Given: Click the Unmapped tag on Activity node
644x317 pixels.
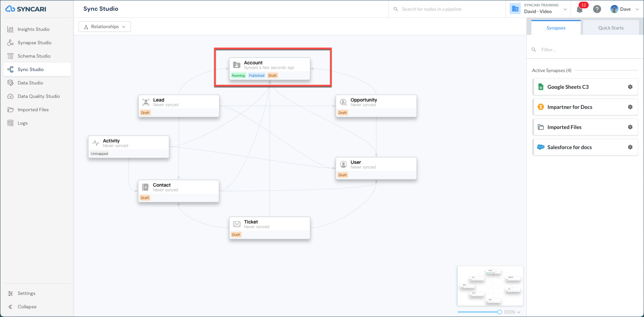Looking at the screenshot, I should (99, 153).
